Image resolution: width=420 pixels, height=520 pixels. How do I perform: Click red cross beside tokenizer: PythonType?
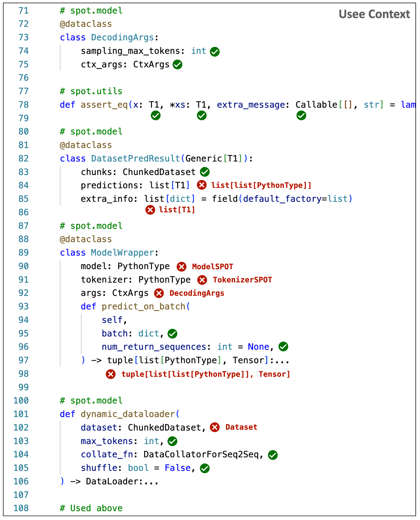[x=202, y=280]
